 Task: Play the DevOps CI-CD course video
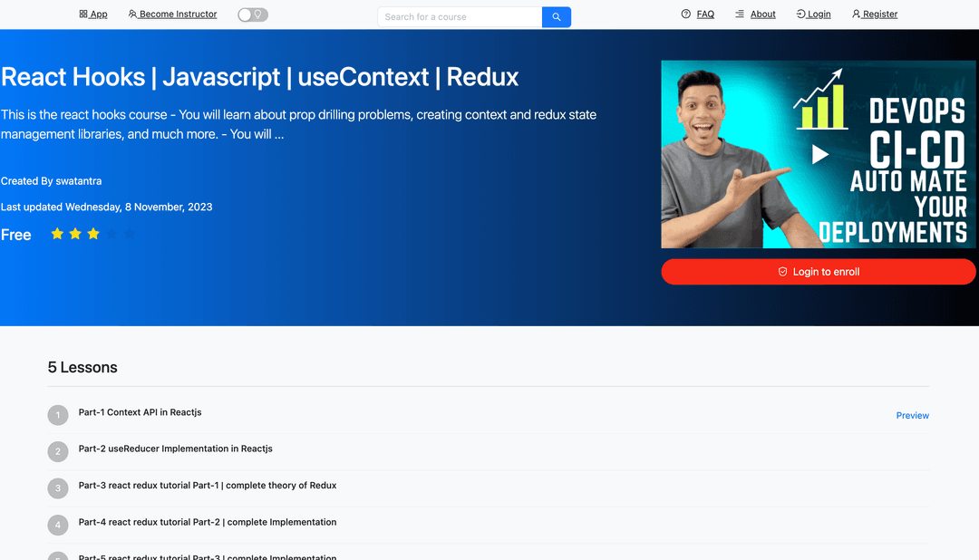click(819, 154)
